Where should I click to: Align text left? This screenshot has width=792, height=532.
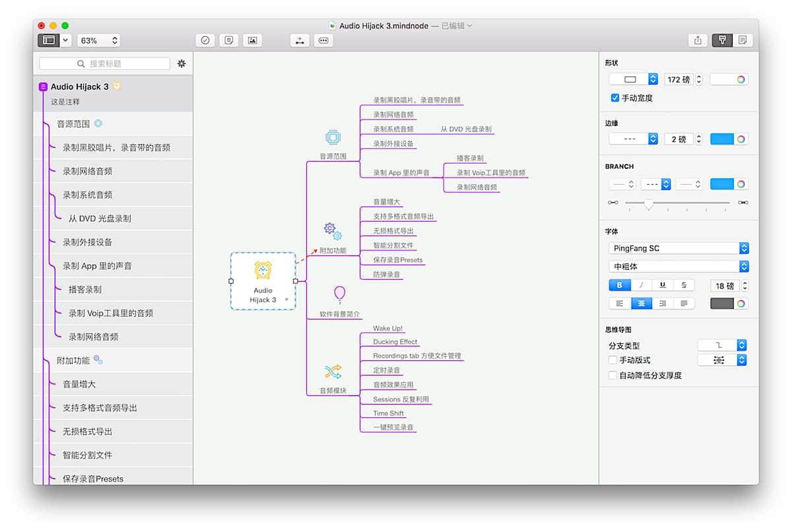(x=619, y=304)
